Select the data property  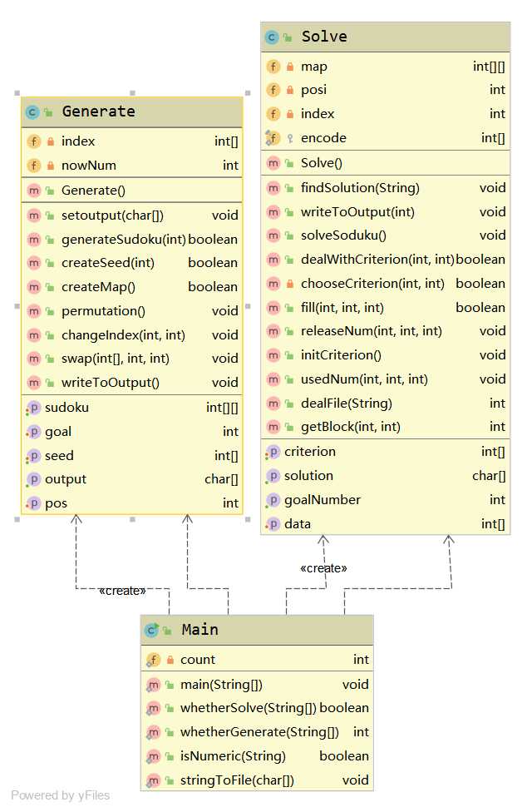(386, 524)
